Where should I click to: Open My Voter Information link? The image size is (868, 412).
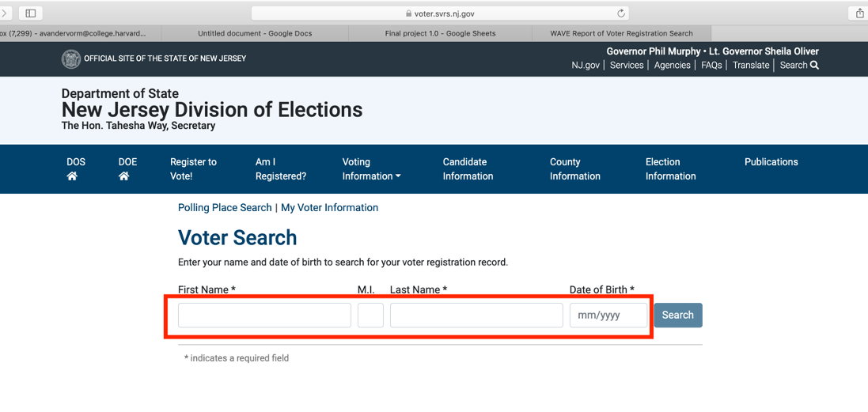(x=329, y=208)
